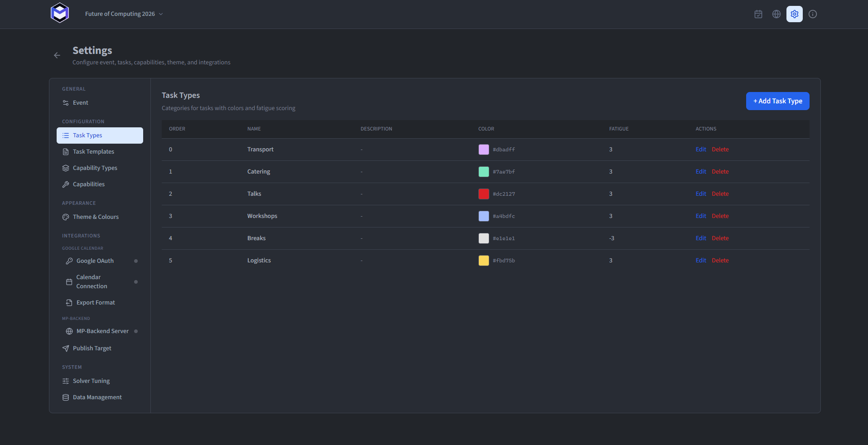
Task: Open Calendar Connection settings
Action: coord(101,282)
